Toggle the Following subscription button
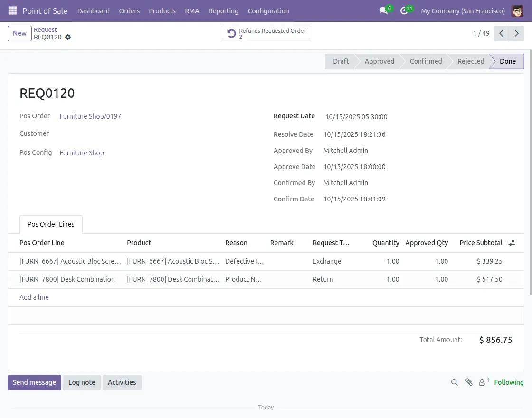This screenshot has width=532, height=418. [x=509, y=382]
